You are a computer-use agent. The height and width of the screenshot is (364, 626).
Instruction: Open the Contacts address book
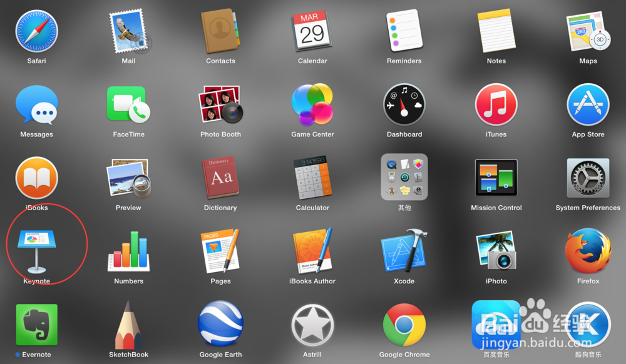click(220, 31)
